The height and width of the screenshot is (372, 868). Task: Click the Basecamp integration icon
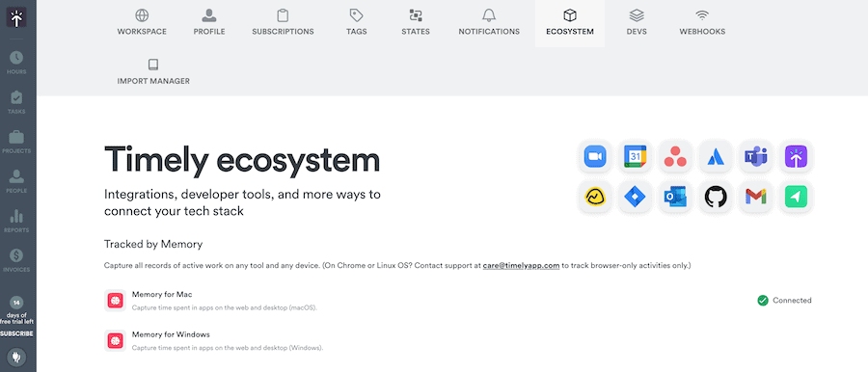tap(595, 197)
